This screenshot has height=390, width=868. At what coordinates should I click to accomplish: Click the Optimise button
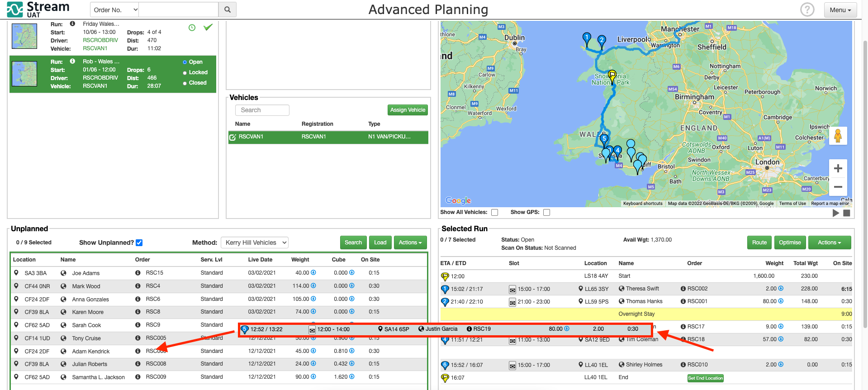pos(790,243)
